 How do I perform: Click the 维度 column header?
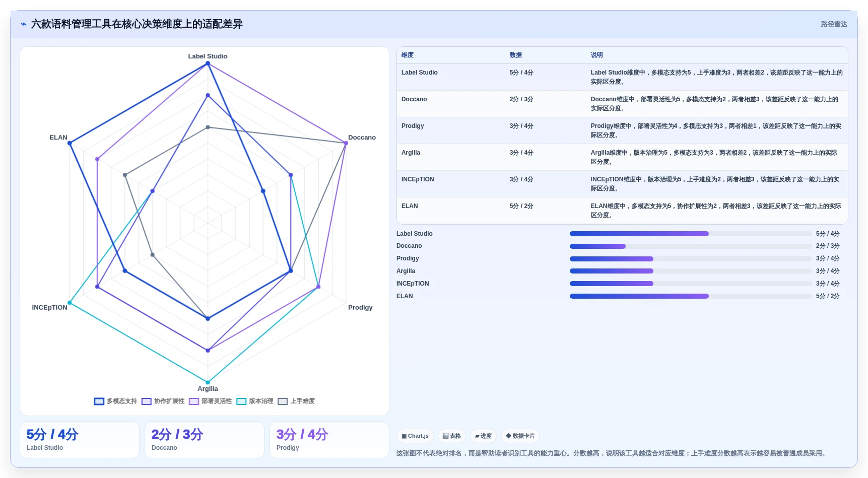[x=408, y=55]
